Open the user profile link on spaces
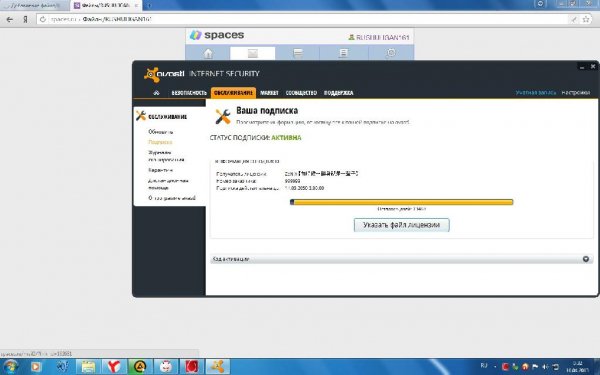 pos(379,37)
